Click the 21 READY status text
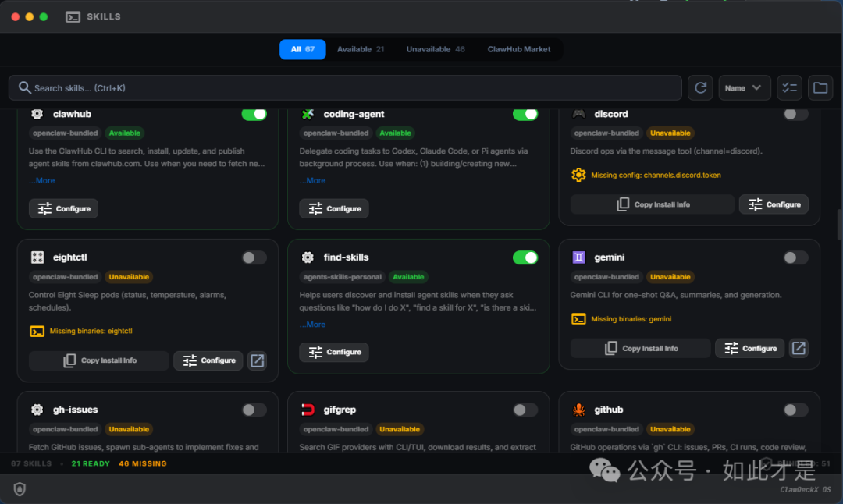The image size is (843, 504). tap(91, 463)
